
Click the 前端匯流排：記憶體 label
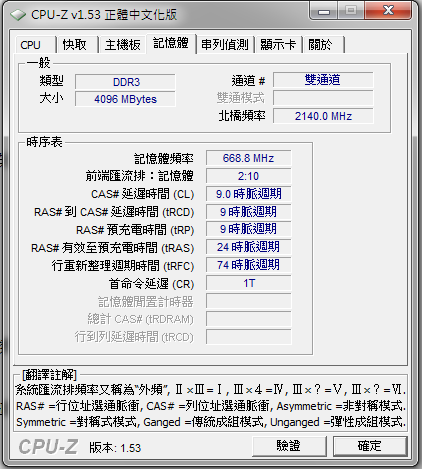pyautogui.click(x=139, y=176)
